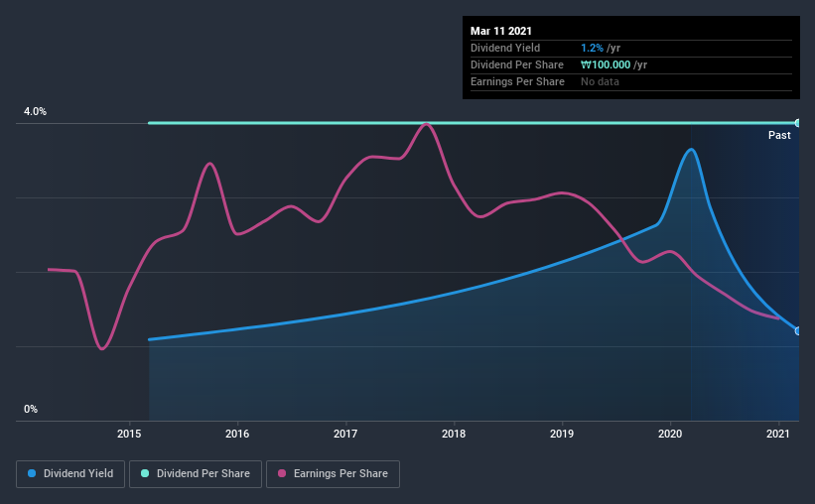This screenshot has height=504, width=815.
Task: Click the 2016 label on the time axis
Action: (x=237, y=434)
